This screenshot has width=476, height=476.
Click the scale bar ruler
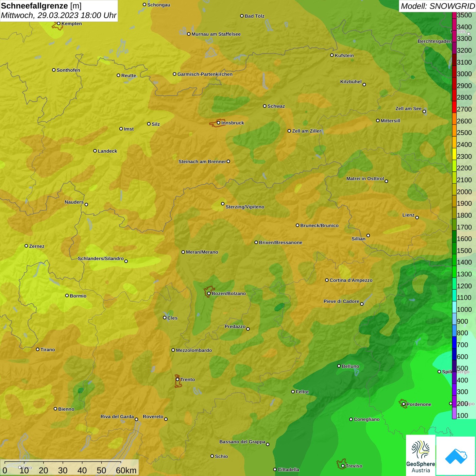[x=63, y=462]
